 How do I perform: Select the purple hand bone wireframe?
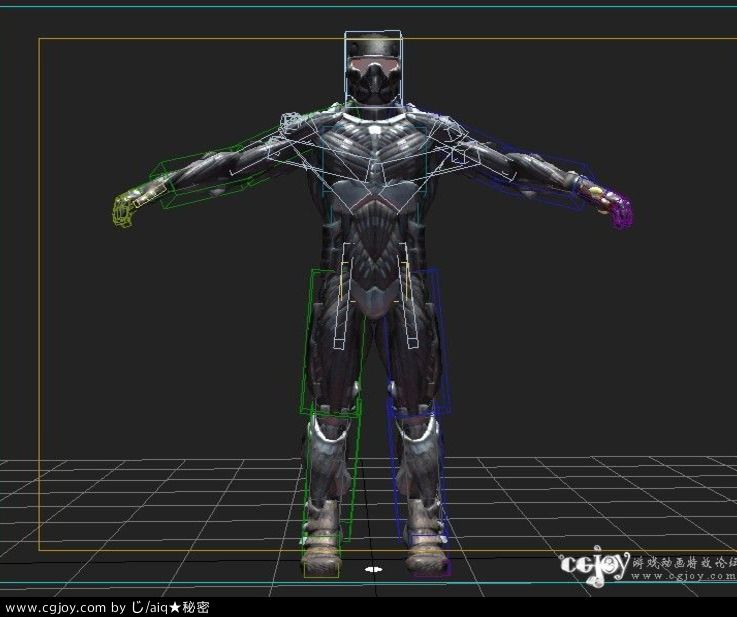pyautogui.click(x=620, y=212)
